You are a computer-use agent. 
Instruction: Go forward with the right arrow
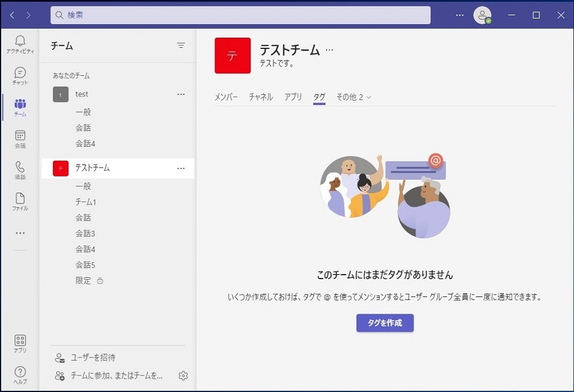[x=29, y=15]
